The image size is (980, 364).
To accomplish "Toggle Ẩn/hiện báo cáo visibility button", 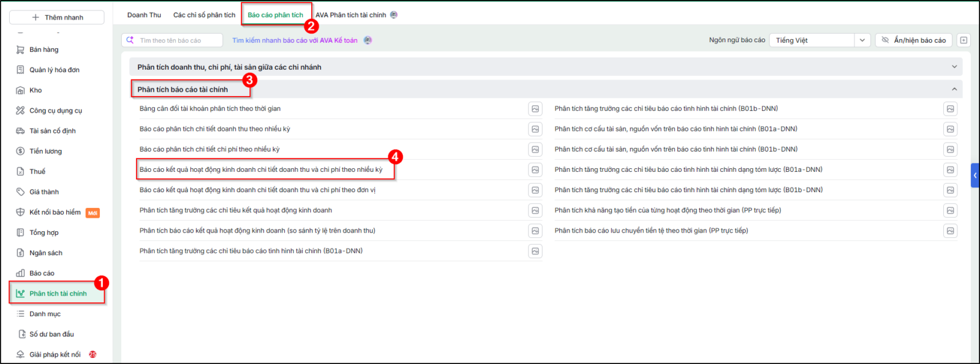I will pyautogui.click(x=913, y=40).
